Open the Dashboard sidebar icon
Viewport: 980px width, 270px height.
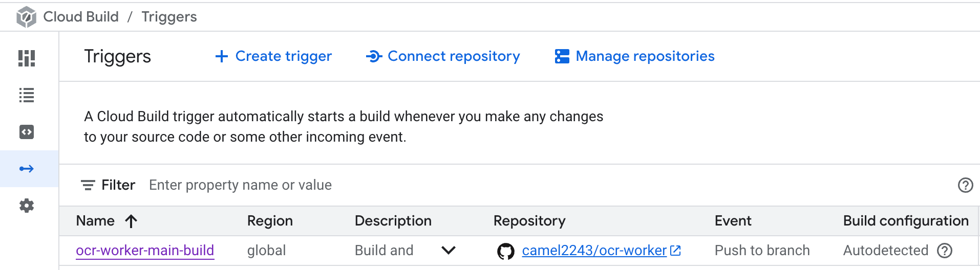coord(27,58)
